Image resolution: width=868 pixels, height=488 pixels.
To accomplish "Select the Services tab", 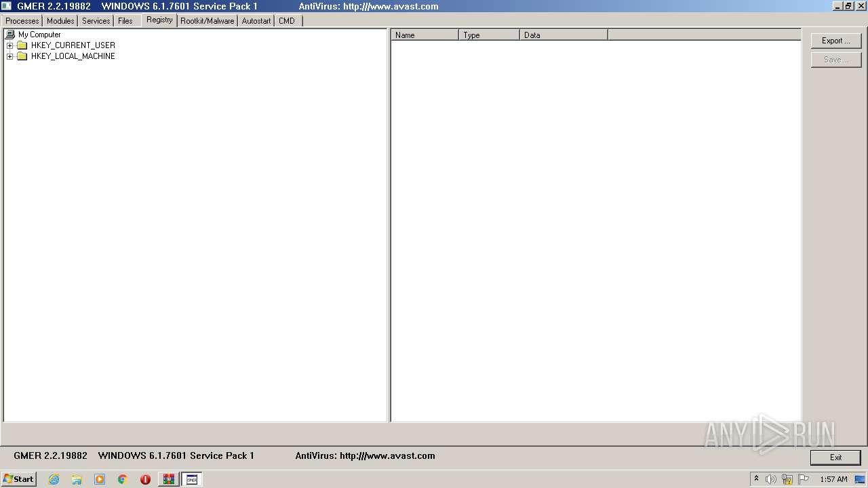I will pos(96,21).
